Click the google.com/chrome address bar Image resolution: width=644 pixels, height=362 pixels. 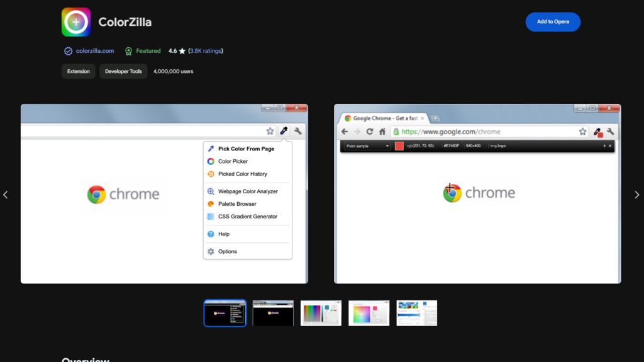pos(489,132)
